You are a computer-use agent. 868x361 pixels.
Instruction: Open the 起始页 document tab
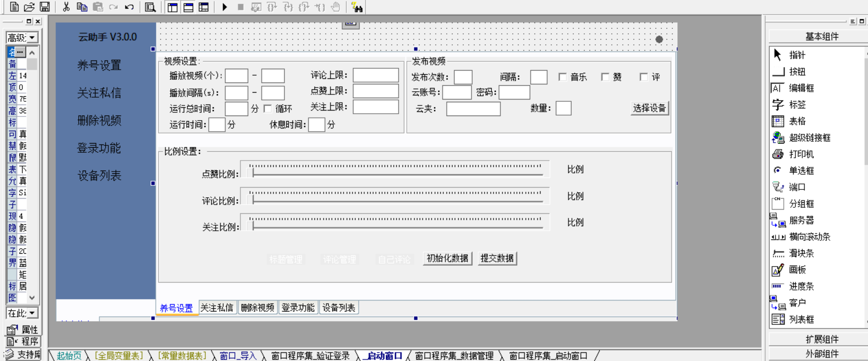point(69,355)
